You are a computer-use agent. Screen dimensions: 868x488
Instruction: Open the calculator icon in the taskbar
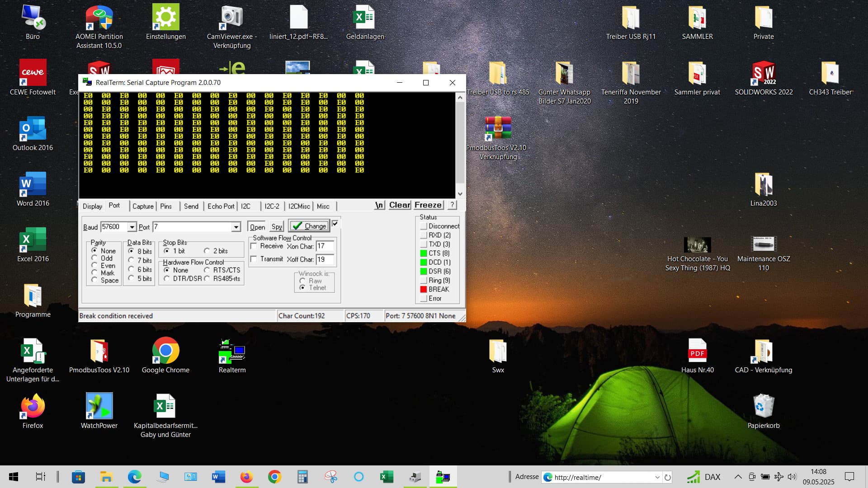pyautogui.click(x=302, y=477)
